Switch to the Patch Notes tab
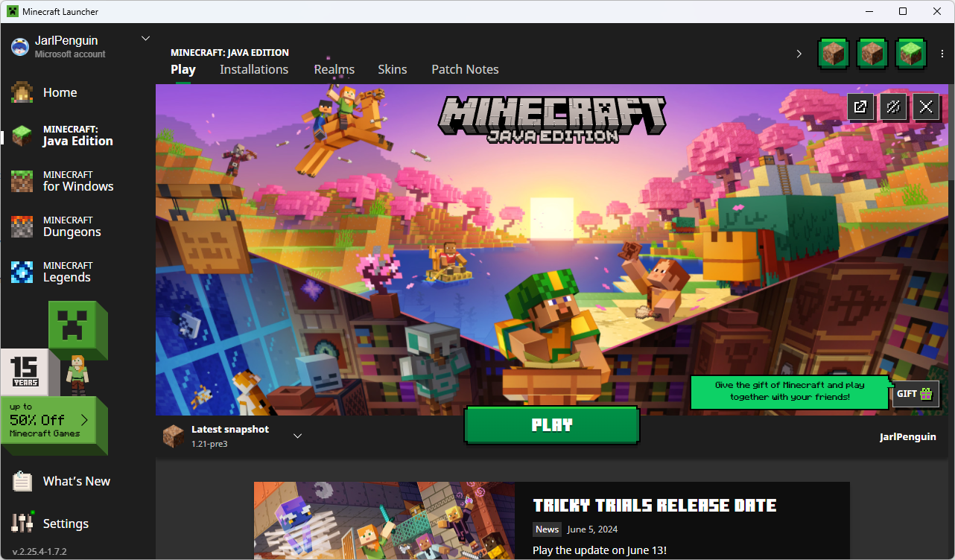The image size is (955, 560). click(465, 69)
